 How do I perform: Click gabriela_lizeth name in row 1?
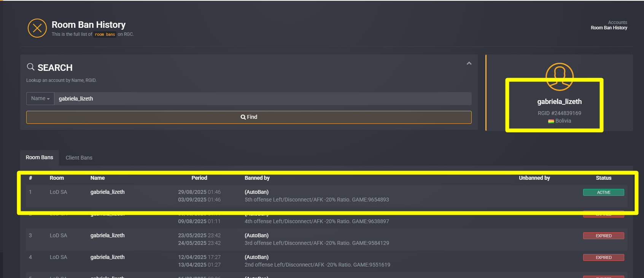(x=108, y=192)
